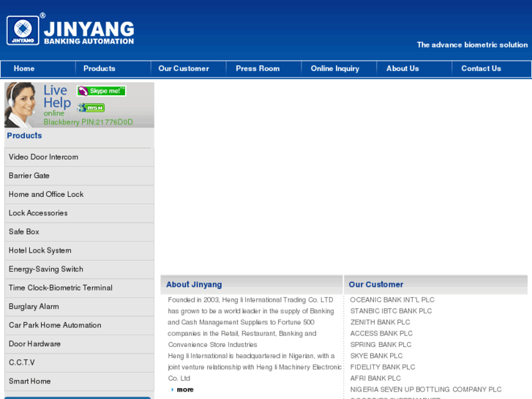Select AFRI BANK PLC entry

[x=375, y=379]
